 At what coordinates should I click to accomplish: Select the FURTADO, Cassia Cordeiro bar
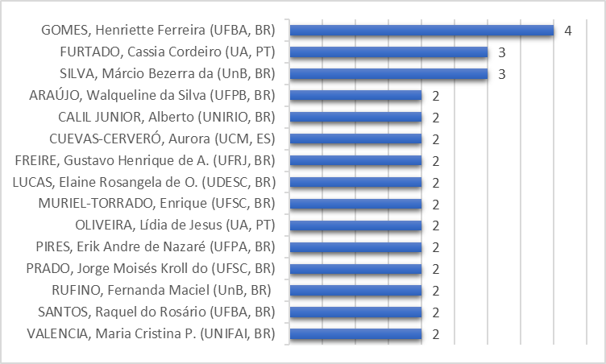click(x=388, y=52)
